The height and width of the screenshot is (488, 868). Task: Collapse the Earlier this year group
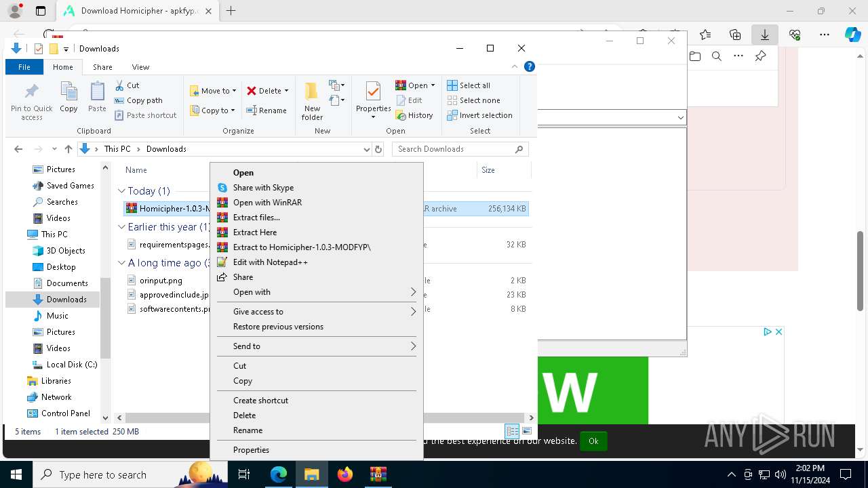122,227
